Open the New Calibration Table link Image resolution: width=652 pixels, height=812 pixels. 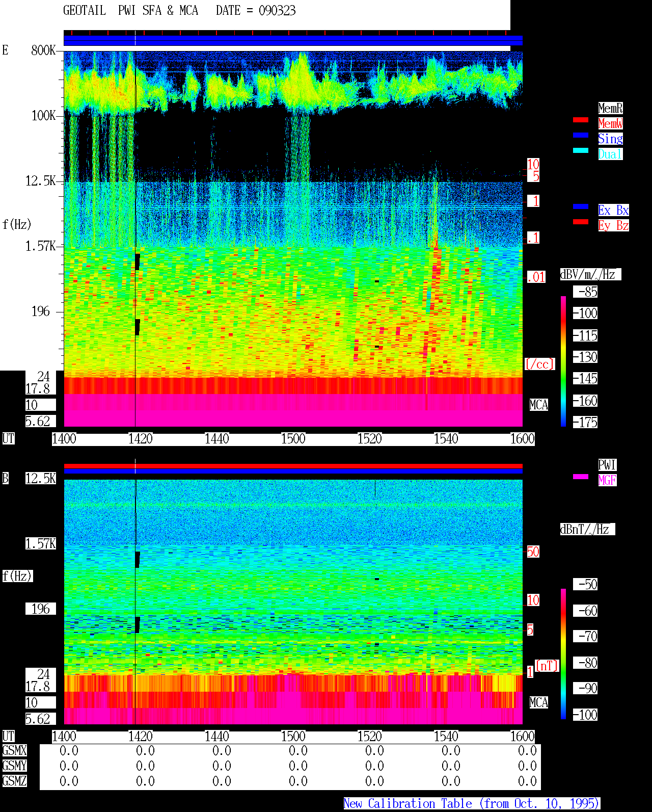[472, 803]
